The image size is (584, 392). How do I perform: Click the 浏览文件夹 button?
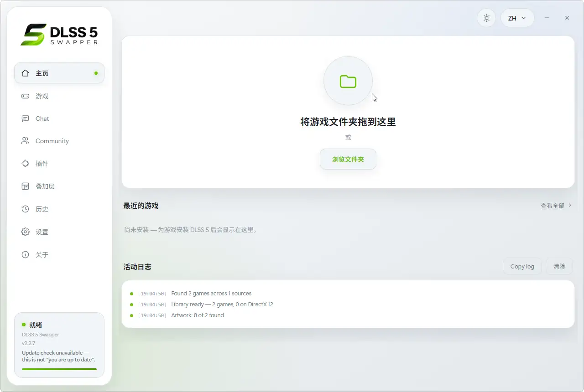click(x=348, y=160)
